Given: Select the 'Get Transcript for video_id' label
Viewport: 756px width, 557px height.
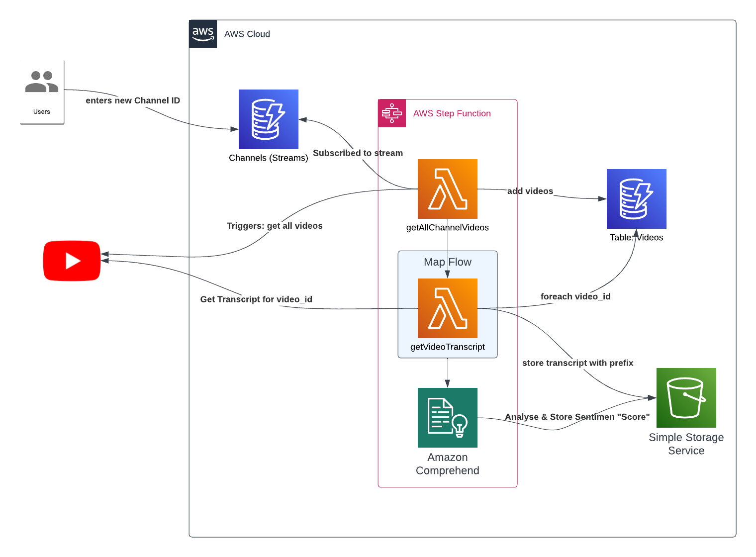Looking at the screenshot, I should [256, 299].
